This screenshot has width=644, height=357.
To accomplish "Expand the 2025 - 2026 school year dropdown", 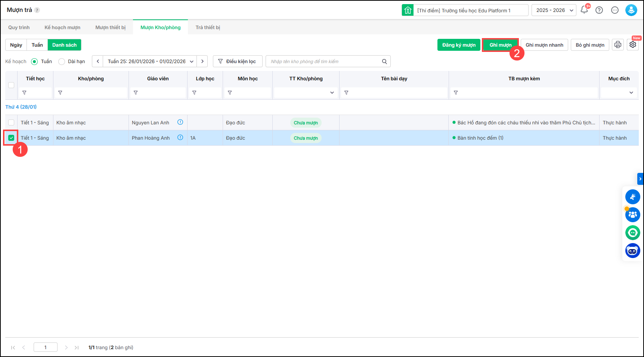I will pos(554,10).
